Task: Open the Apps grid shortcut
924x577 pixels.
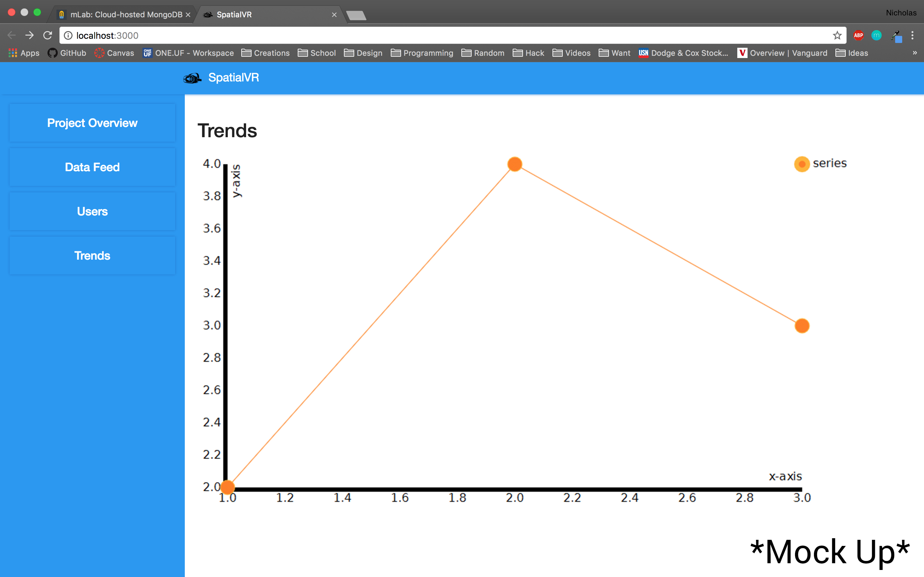Action: [24, 53]
